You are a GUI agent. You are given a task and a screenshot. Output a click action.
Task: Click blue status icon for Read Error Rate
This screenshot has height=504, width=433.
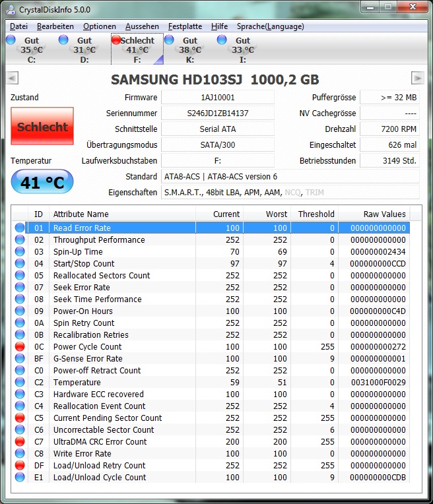[20, 228]
